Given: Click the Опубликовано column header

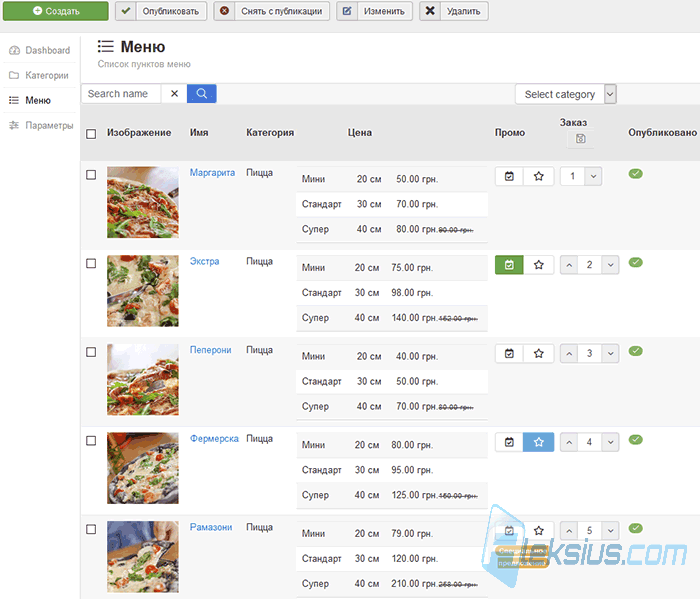Looking at the screenshot, I should [662, 133].
